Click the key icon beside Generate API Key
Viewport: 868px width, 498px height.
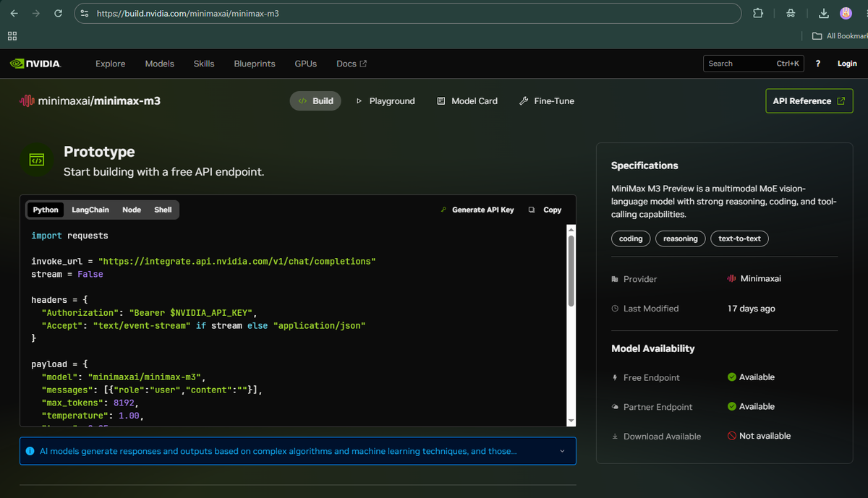tap(443, 210)
